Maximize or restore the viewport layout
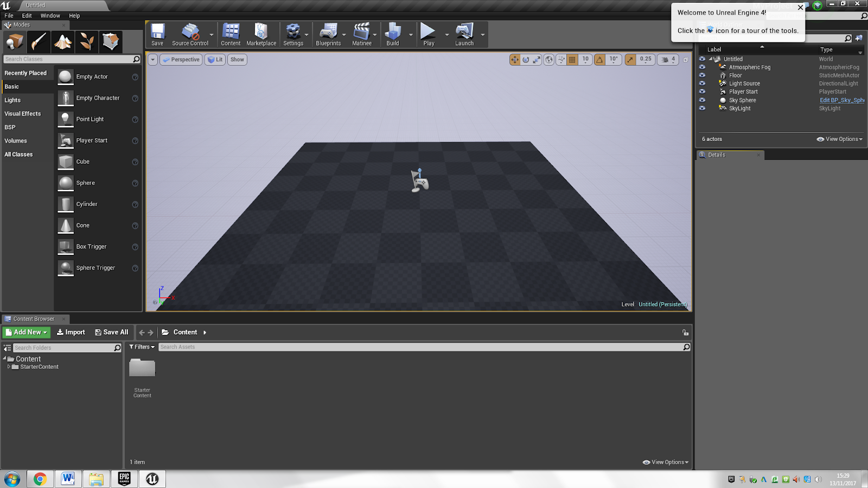This screenshot has width=868, height=488. click(x=685, y=60)
